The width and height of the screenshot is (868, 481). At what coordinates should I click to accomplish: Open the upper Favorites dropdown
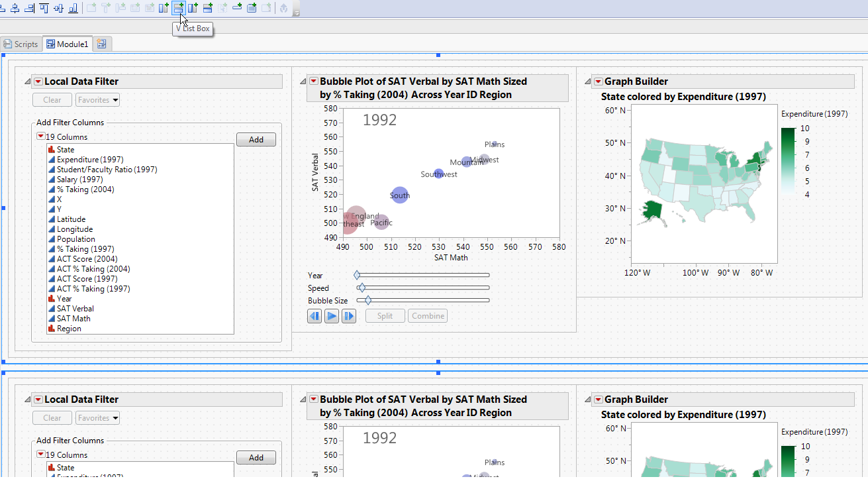tap(97, 100)
